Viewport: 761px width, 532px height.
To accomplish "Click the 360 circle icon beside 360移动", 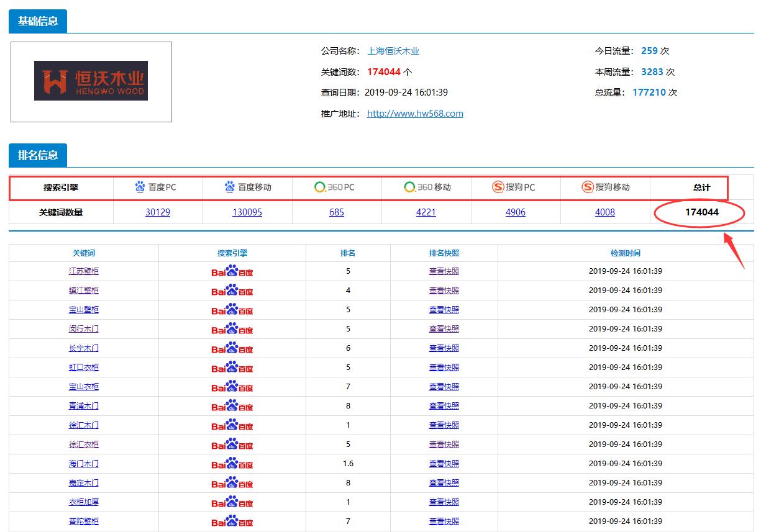I will [x=409, y=187].
